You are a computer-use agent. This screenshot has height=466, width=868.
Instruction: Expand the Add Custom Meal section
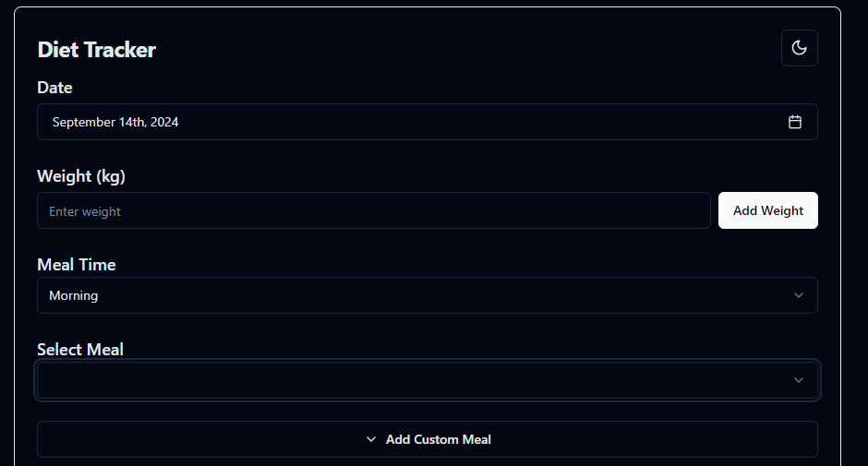427,439
